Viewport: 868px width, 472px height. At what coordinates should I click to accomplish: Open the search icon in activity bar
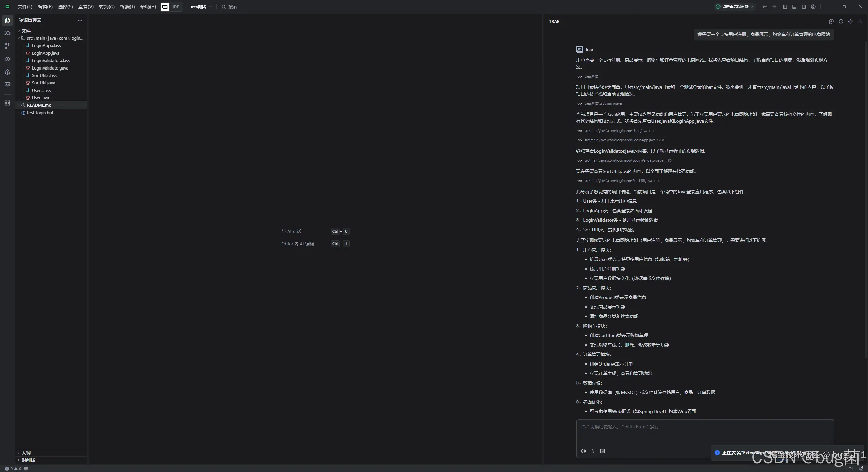point(7,33)
